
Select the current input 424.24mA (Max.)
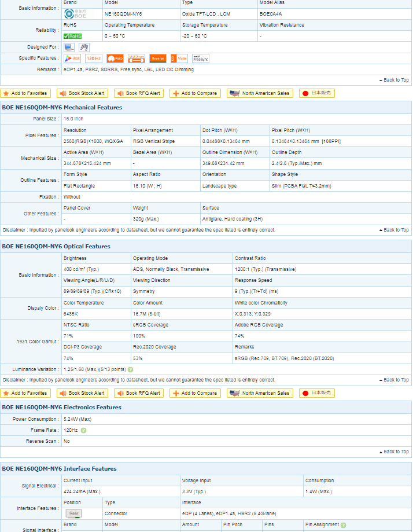[82, 491]
